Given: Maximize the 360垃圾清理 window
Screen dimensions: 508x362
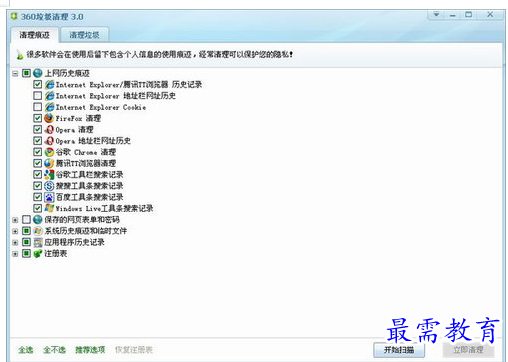Looking at the screenshot, I should (468, 14).
